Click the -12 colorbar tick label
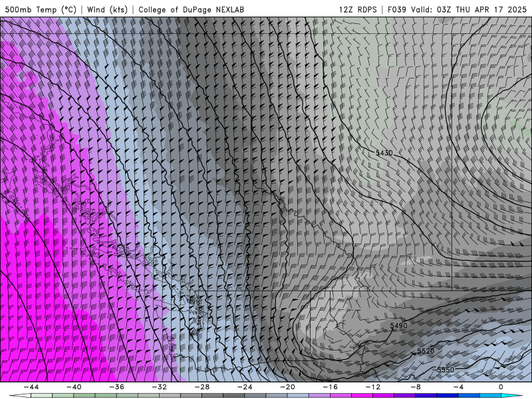The width and height of the screenshot is (532, 399). [x=373, y=387]
